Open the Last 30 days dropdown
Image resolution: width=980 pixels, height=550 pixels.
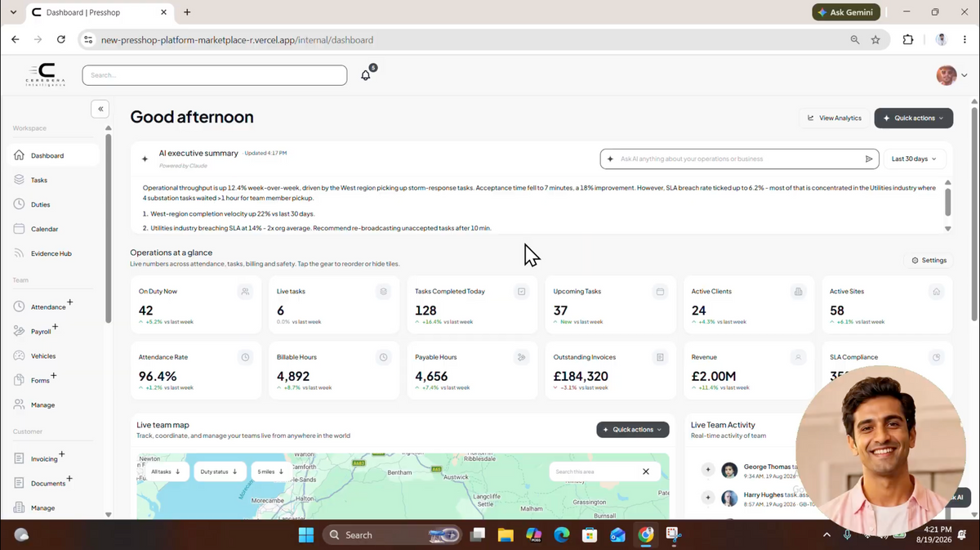coord(914,159)
